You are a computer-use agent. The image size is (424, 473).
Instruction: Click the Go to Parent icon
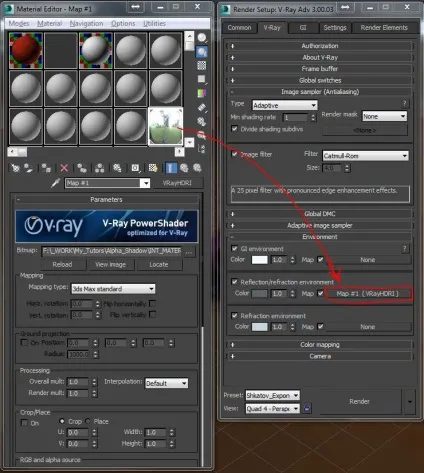(184, 168)
